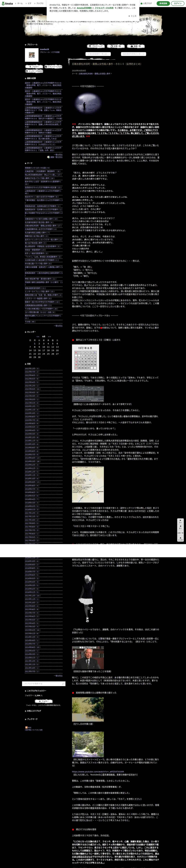The image size is (186, 868).
Task: Click the フォロー button under profile
Action: [34, 67]
